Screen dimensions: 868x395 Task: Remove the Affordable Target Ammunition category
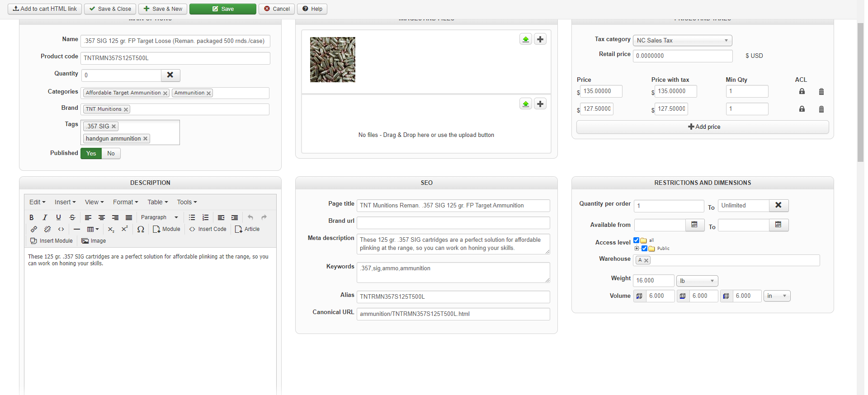click(x=165, y=93)
